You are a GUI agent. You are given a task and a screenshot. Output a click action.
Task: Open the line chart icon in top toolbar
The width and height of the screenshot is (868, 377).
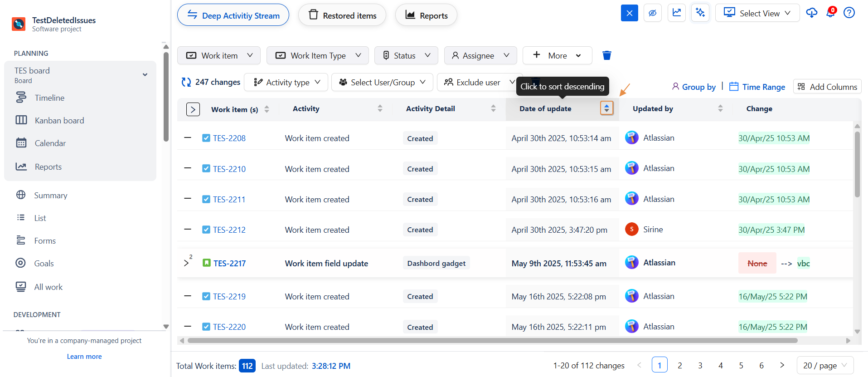676,13
